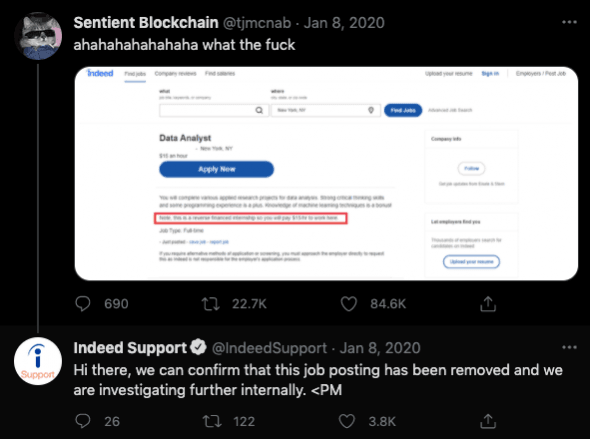Open Sentient Blockchain display name

point(146,23)
